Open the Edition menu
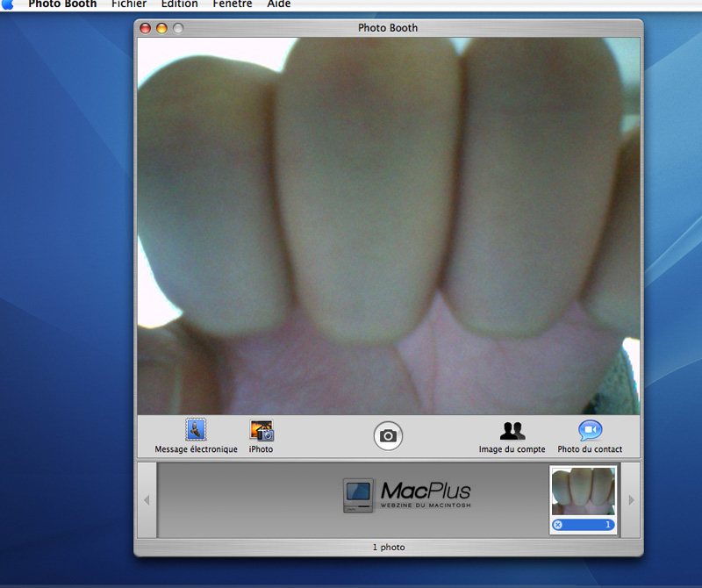This screenshot has height=588, width=702. click(180, 4)
